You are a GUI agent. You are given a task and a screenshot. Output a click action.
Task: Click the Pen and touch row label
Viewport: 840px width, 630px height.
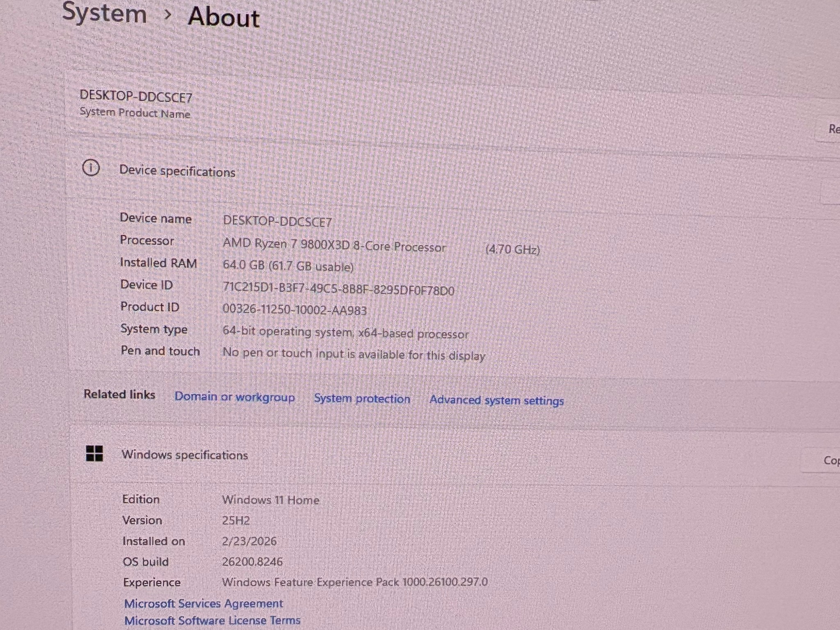click(x=160, y=351)
